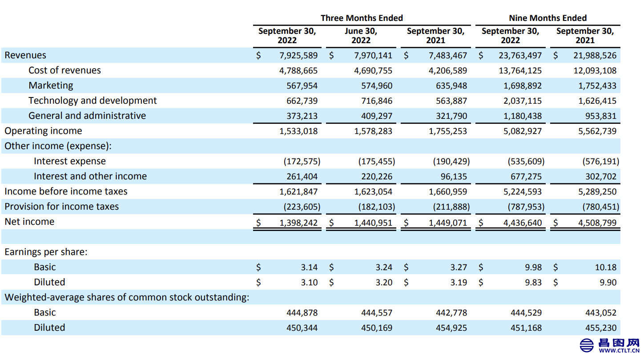Image resolution: width=644 pixels, height=357 pixels.
Task: Click the Nine Months Ended header
Action: (548, 18)
